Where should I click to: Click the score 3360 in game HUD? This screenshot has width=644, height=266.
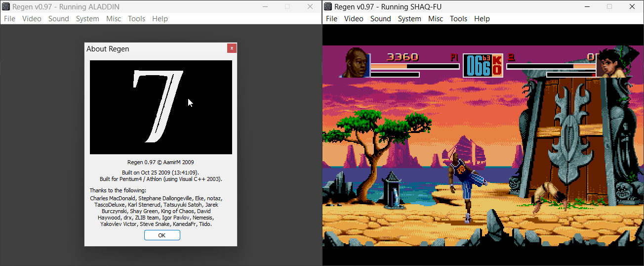(402, 57)
